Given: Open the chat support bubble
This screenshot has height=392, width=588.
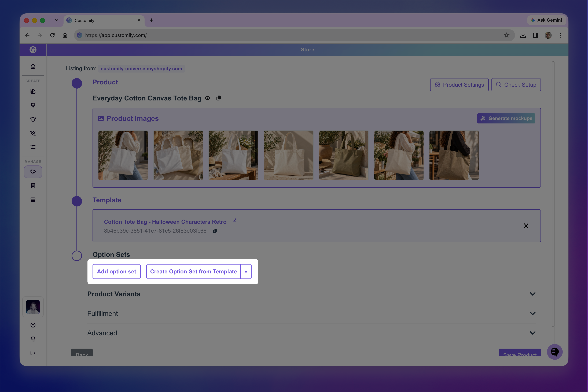Looking at the screenshot, I should (x=555, y=352).
